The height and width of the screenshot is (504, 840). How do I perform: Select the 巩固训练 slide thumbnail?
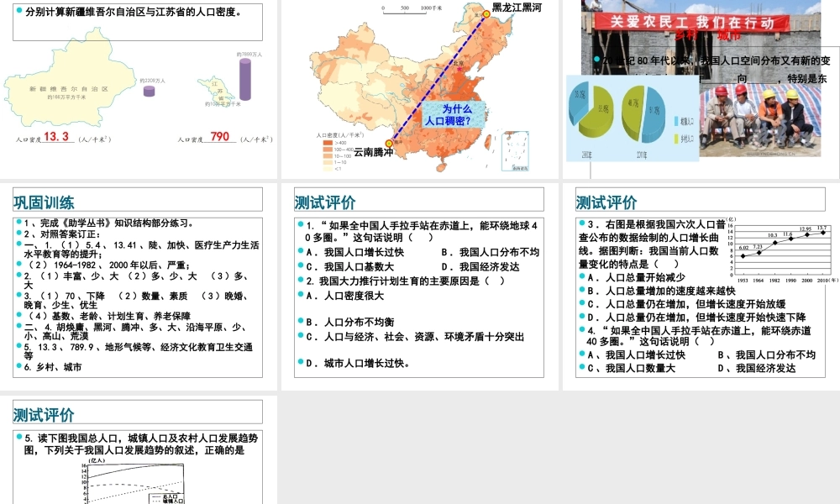click(139, 286)
